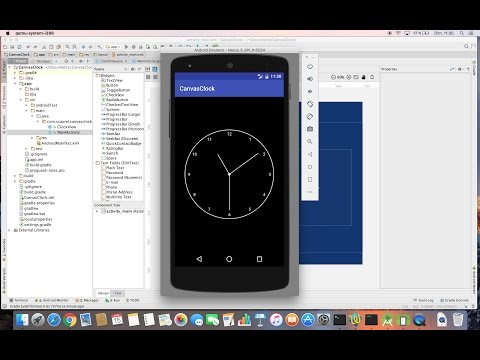Choose ToggleButton in the Palette
The width and height of the screenshot is (480, 360).
(116, 90)
